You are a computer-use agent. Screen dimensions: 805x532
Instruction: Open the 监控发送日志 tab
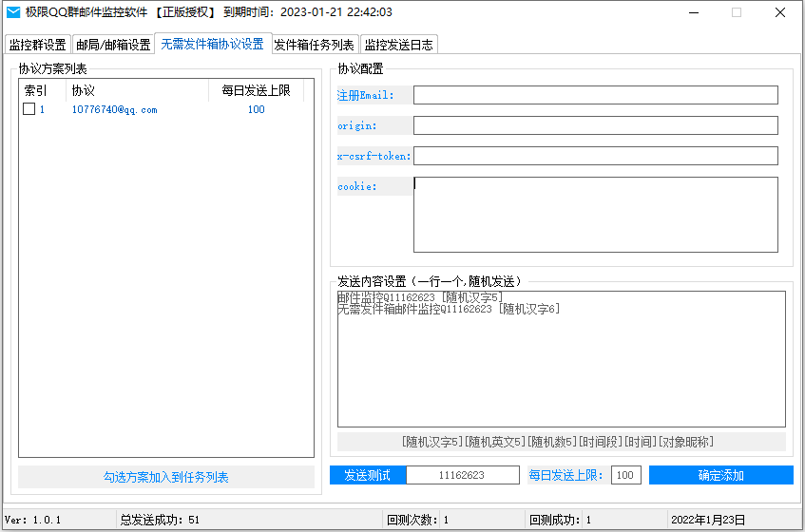(398, 45)
